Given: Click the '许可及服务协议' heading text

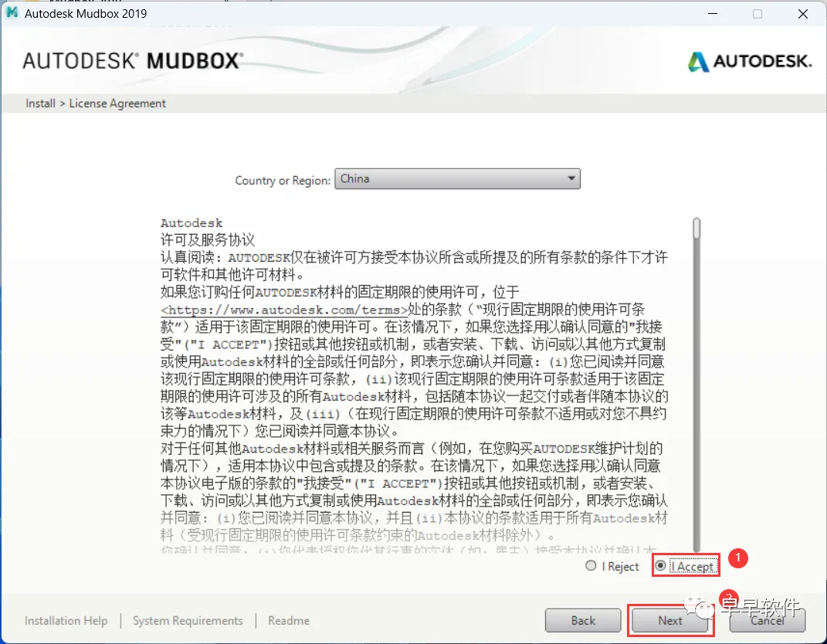Looking at the screenshot, I should 208,240.
